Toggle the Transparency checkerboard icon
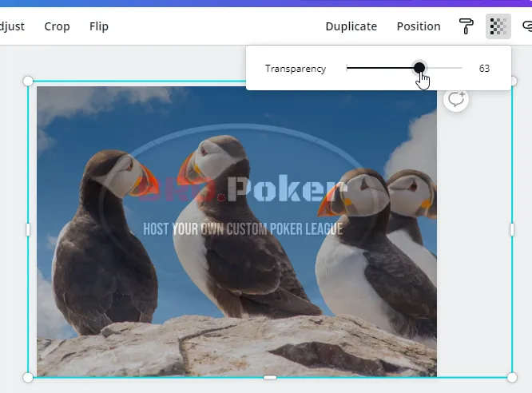The width and height of the screenshot is (532, 393). 498,26
